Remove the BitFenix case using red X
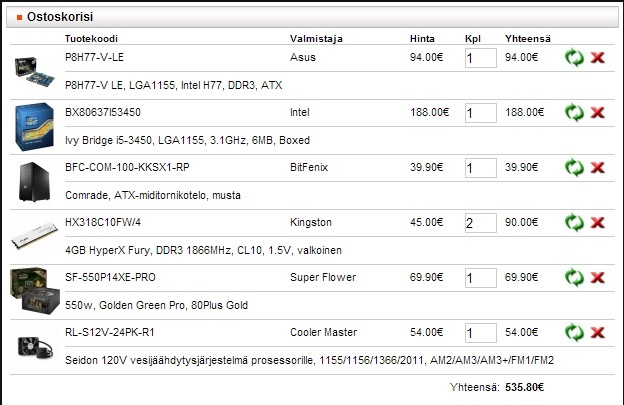 coord(598,167)
